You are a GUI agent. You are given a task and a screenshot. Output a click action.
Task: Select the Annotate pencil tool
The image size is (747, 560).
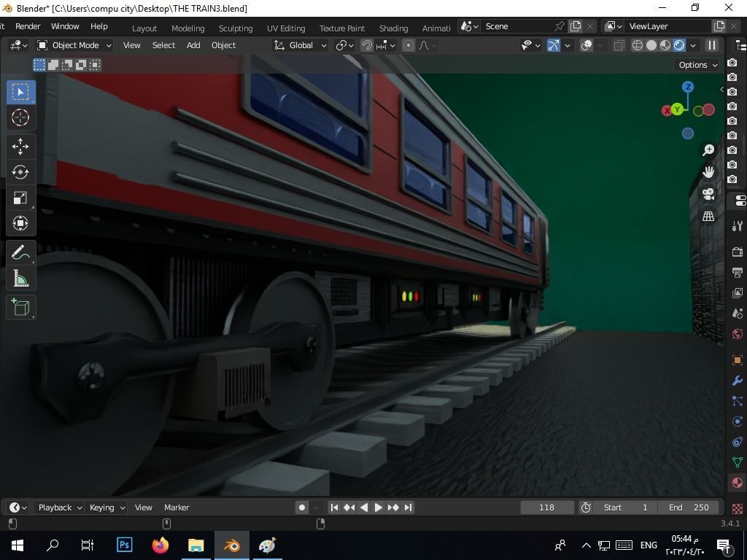[x=20, y=252]
